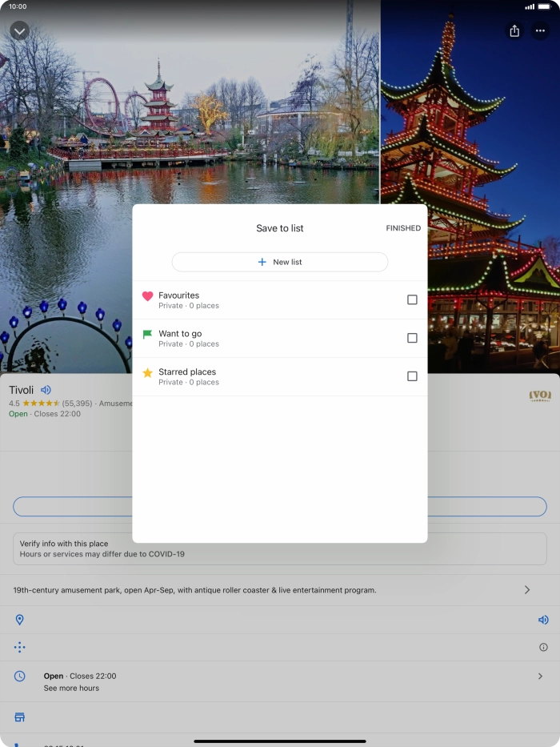Select the yellow star Starred places icon
The height and width of the screenshot is (747, 560).
(x=147, y=373)
